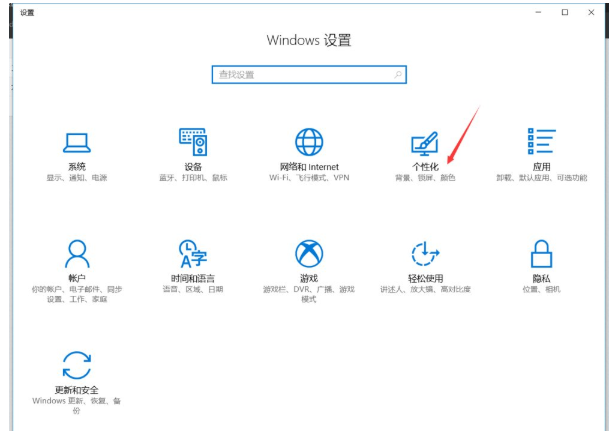
Task: Open the 网络和 Internet globe icon
Action: [x=309, y=142]
